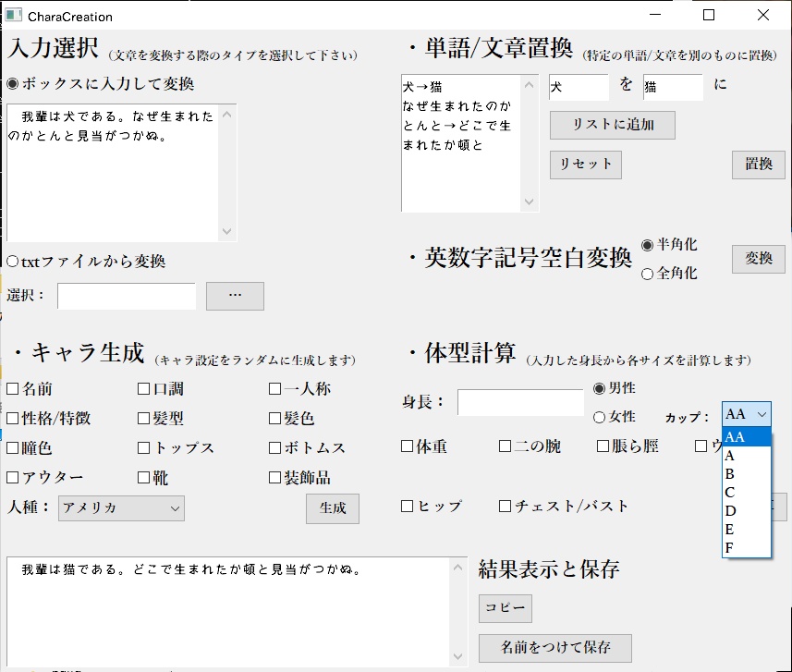Select D in cup dropdown list
This screenshot has height=672, width=792.
747,511
